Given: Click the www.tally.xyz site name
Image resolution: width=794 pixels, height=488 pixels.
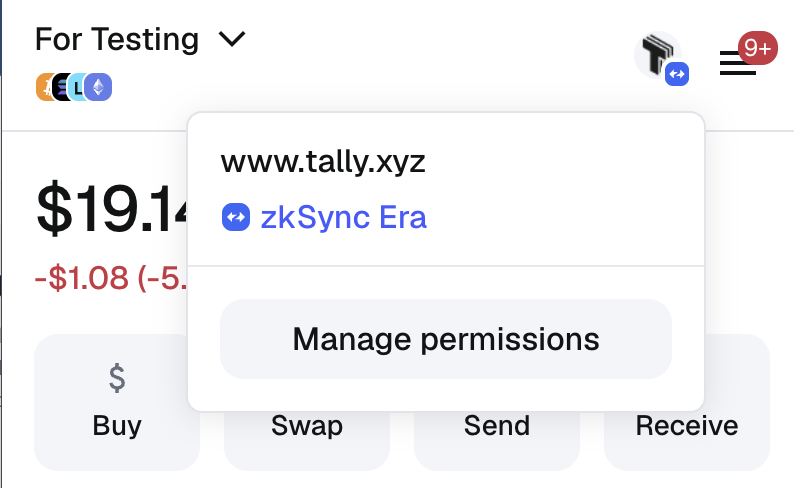Looking at the screenshot, I should pos(323,162).
